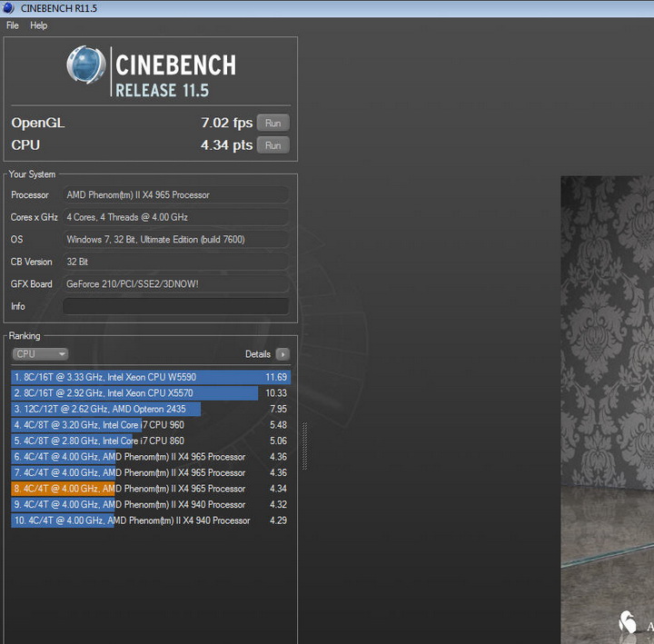The image size is (654, 644).
Task: Open the Help menu
Action: tap(38, 25)
